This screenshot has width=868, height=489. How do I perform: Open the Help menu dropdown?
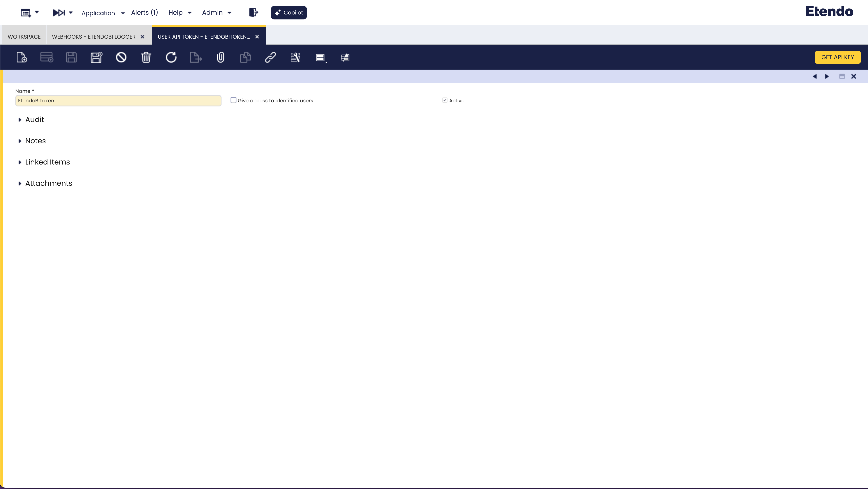pos(180,12)
